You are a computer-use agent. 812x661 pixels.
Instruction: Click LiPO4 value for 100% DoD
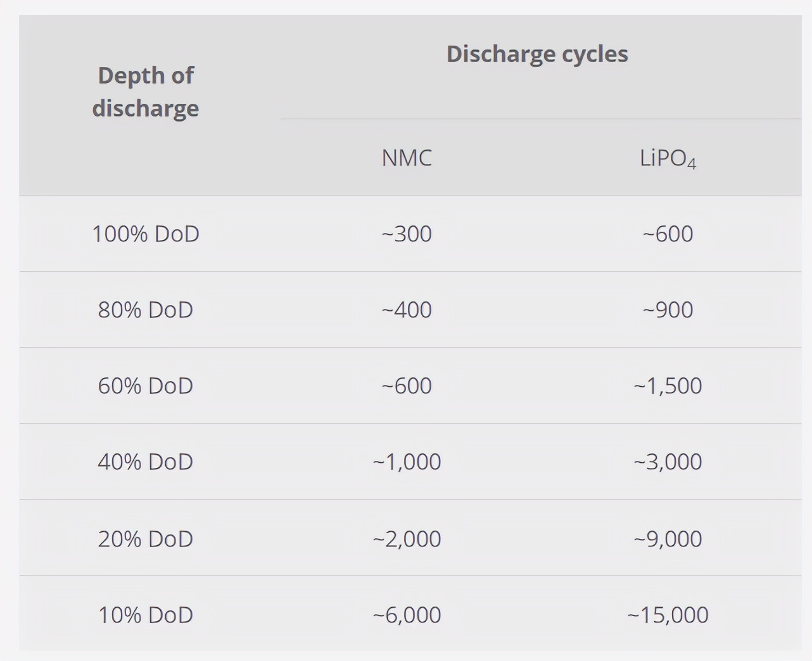pos(668,234)
